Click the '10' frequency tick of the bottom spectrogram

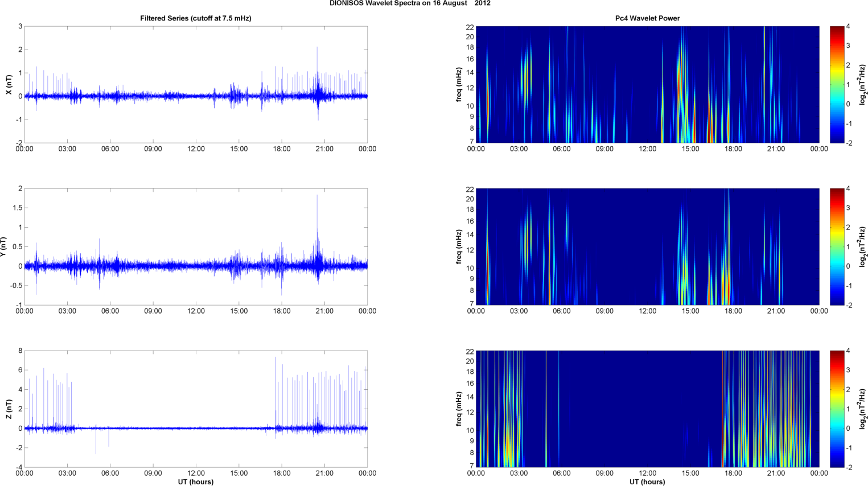(x=470, y=430)
